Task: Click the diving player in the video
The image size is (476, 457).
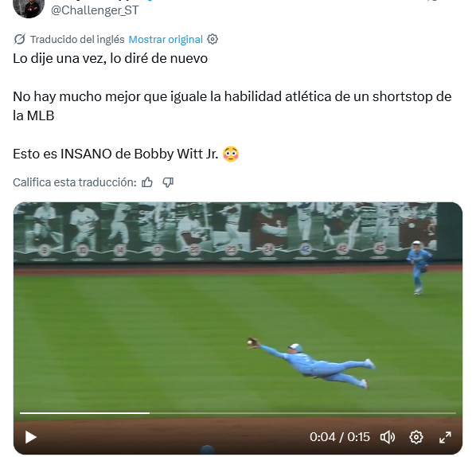Action: coord(311,363)
